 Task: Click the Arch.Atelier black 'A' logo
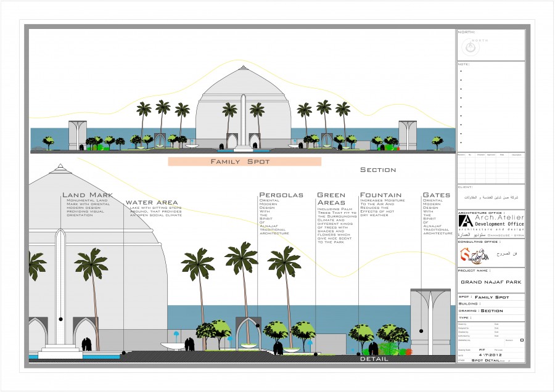pos(466,221)
